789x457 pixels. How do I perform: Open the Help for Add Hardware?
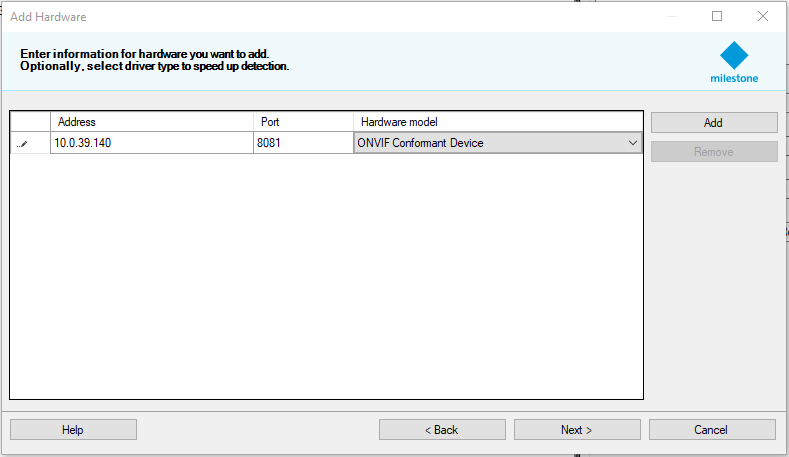(x=73, y=429)
